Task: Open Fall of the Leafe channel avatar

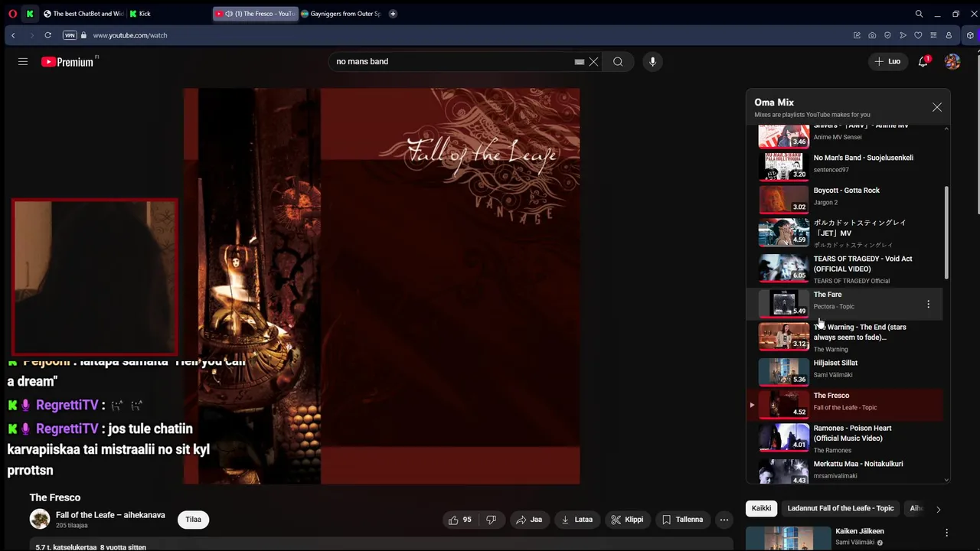Action: click(40, 520)
